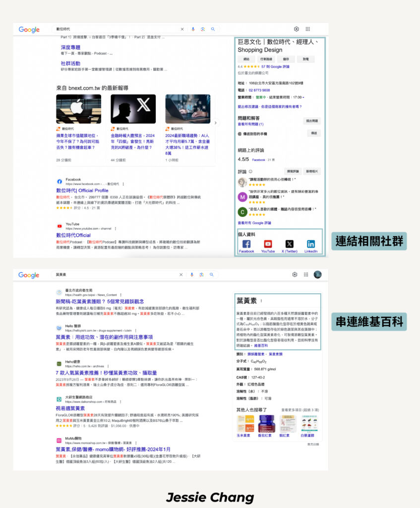Click the Facebook link next to 4.5/5 rating
The height and width of the screenshot is (508, 420).
tap(258, 160)
